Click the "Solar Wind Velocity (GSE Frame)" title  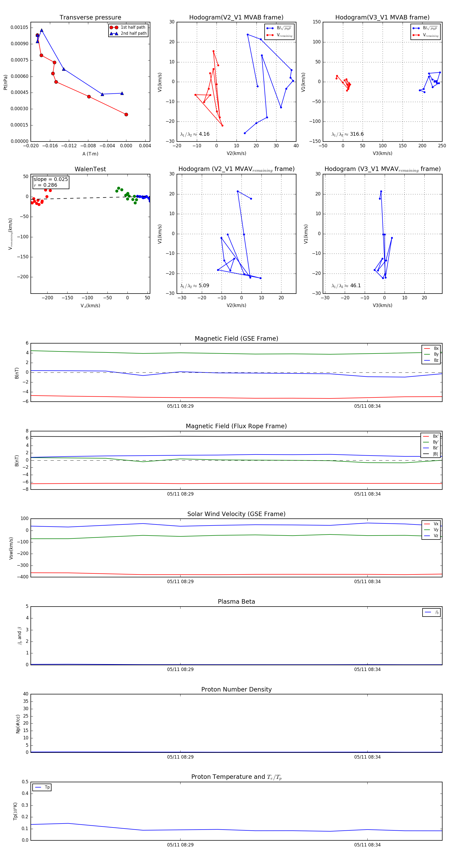(236, 514)
